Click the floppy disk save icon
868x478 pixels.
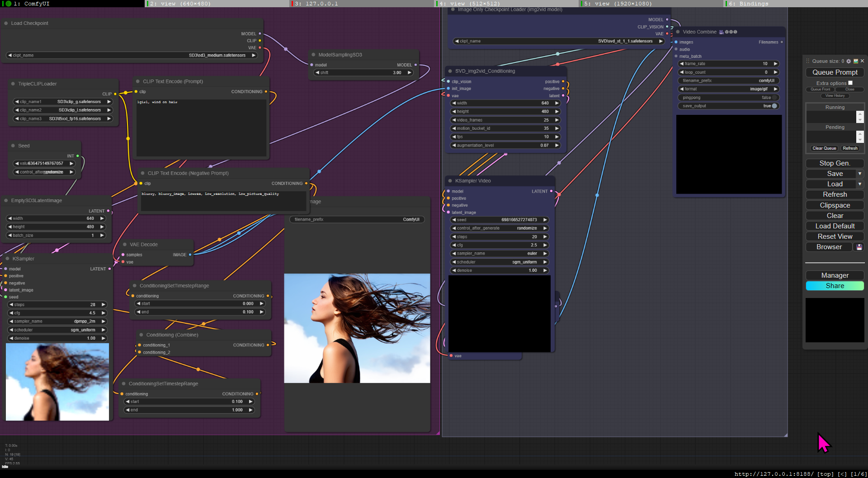pos(859,247)
